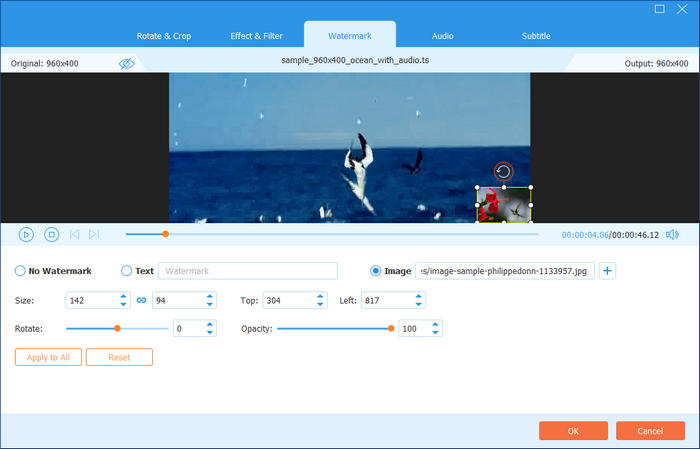Add a watermark image with plus button
This screenshot has width=700, height=449.
click(x=607, y=270)
